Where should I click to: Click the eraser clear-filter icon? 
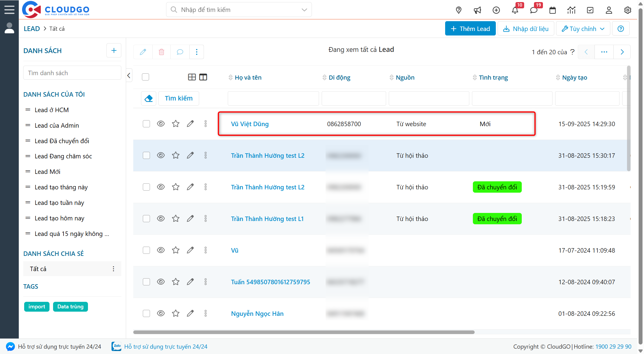(148, 98)
